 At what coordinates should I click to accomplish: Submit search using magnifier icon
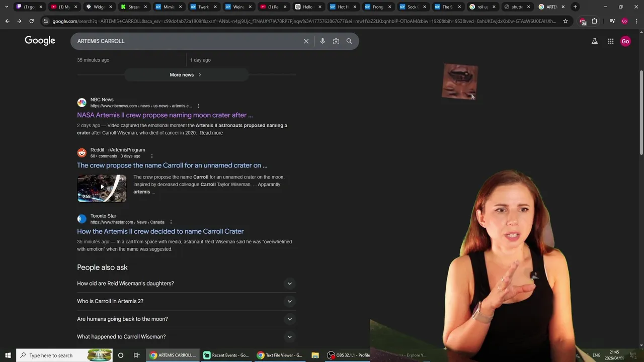tap(349, 41)
